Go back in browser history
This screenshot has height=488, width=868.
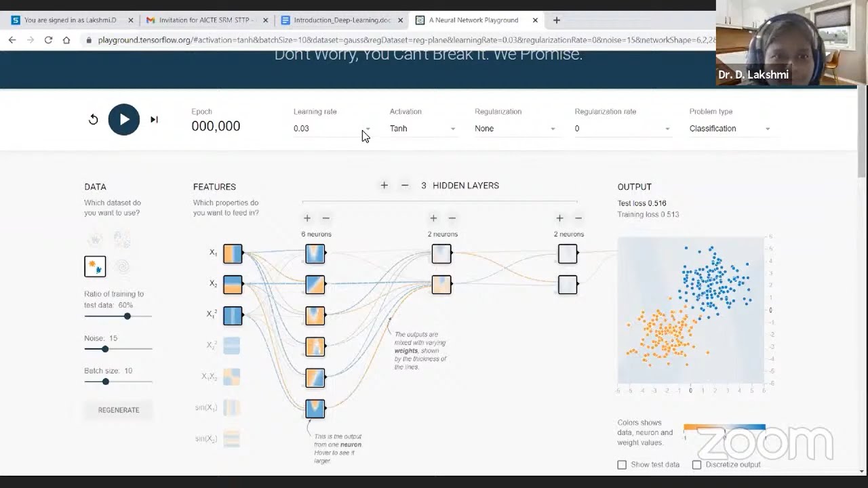tap(12, 40)
